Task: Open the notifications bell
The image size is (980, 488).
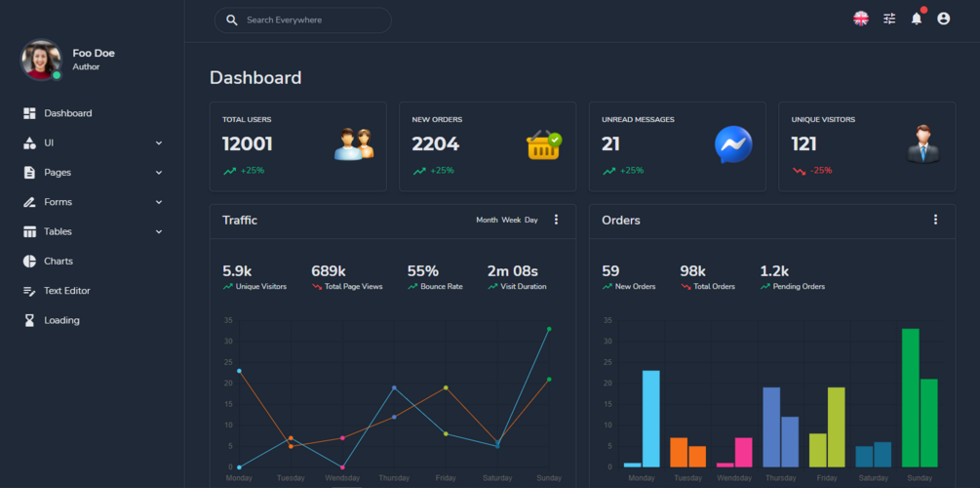Action: point(917,19)
